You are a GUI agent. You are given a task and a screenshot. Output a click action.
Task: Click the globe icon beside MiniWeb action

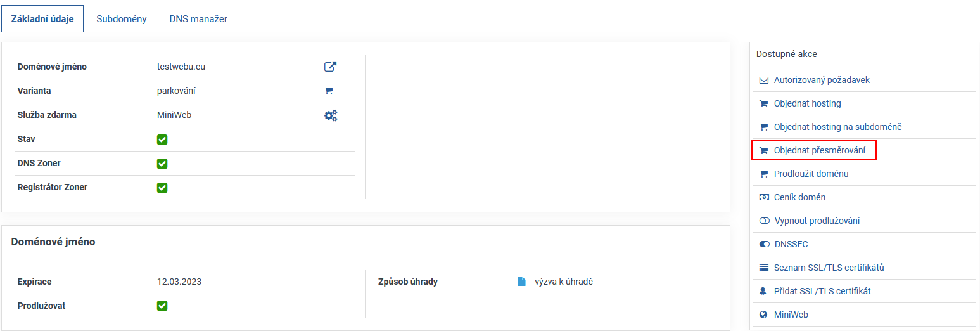pos(763,315)
